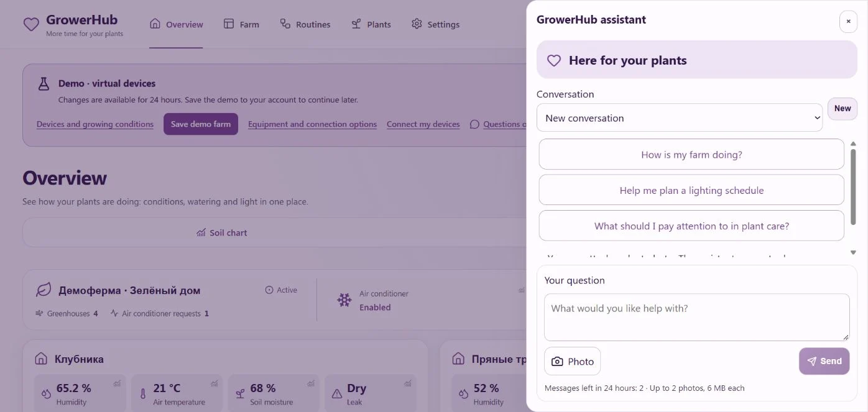The width and height of the screenshot is (868, 412).
Task: Open the Questions link with chat icon
Action: tap(498, 124)
